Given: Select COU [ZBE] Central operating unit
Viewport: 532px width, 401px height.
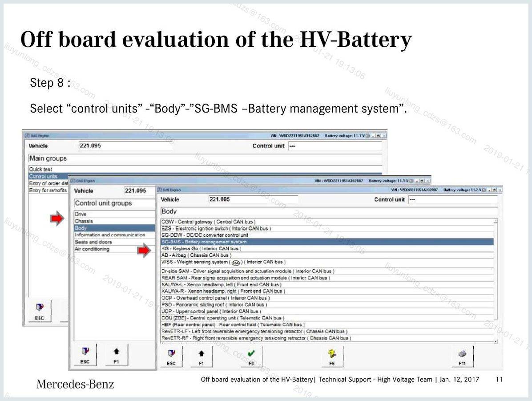Looking at the screenshot, I should click(327, 318).
